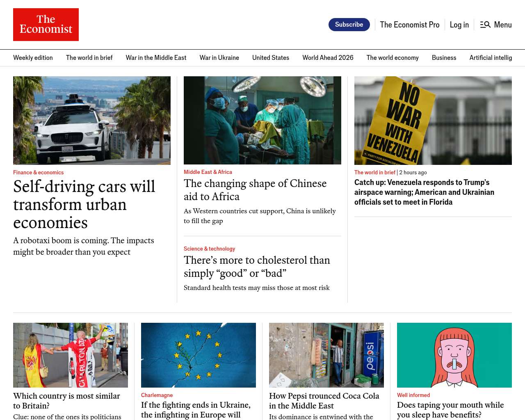Viewport: 525px width, 420px height.
Task: Click Middle East & Africa category label
Action: (x=208, y=172)
